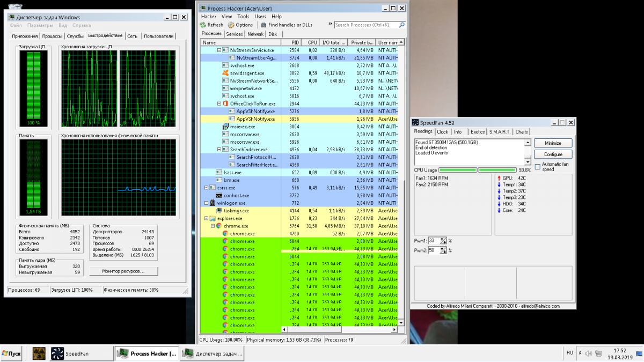Select the conhost.exe console icon
The image size is (644, 362).
pos(219,196)
